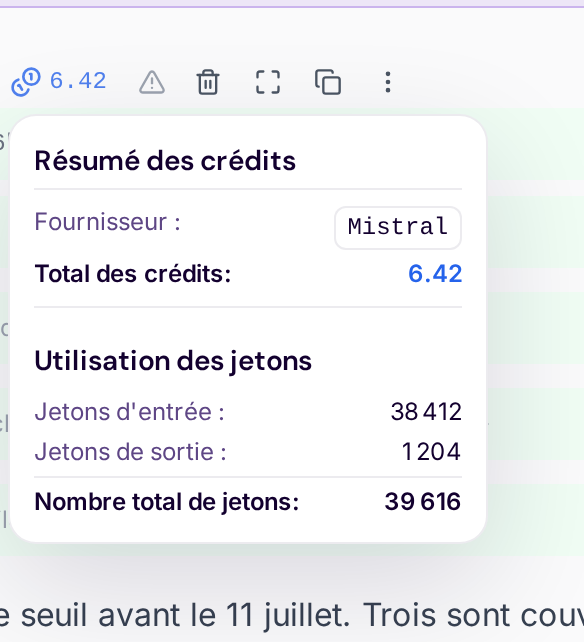584x642 pixels.
Task: Expand view with the fullscreen icon
Action: (268, 82)
